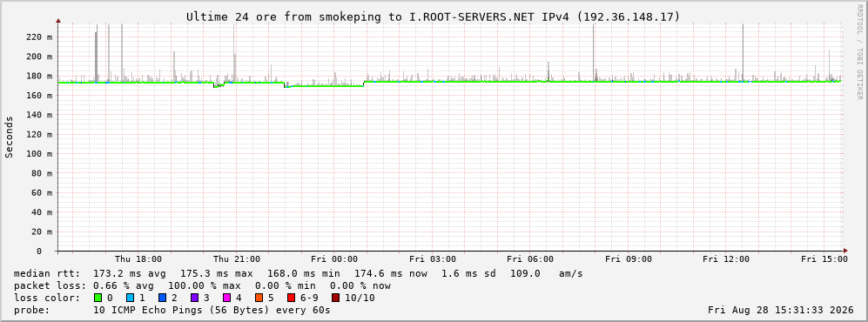Click the RRDTOOL / TOBI OETIKER watermark
Image resolution: width=868 pixels, height=322 pixels.
click(x=859, y=53)
